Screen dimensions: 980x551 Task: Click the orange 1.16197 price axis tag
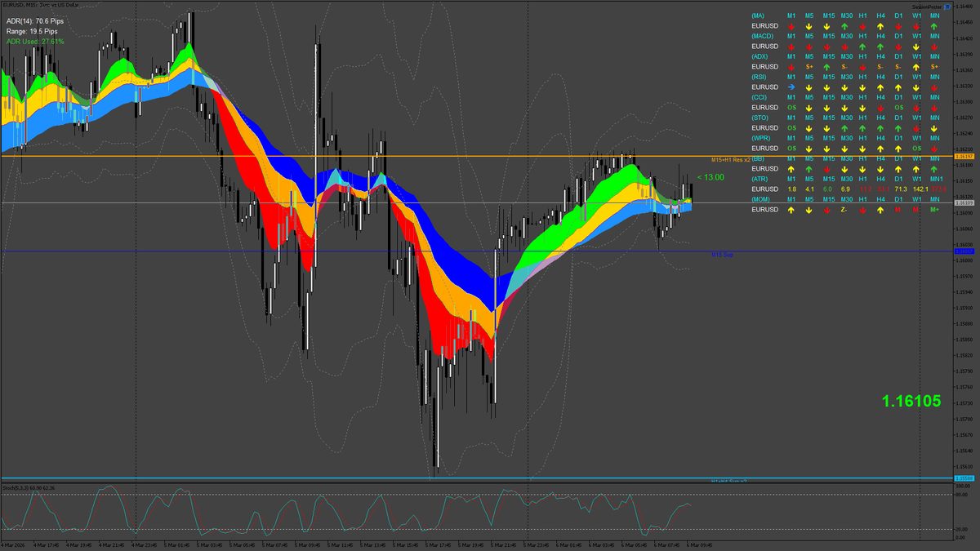click(964, 156)
